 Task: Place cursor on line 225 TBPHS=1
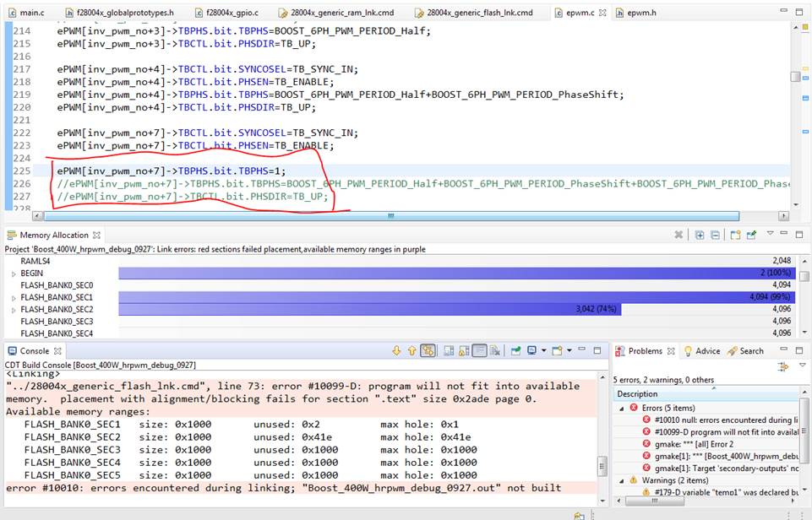coord(171,171)
